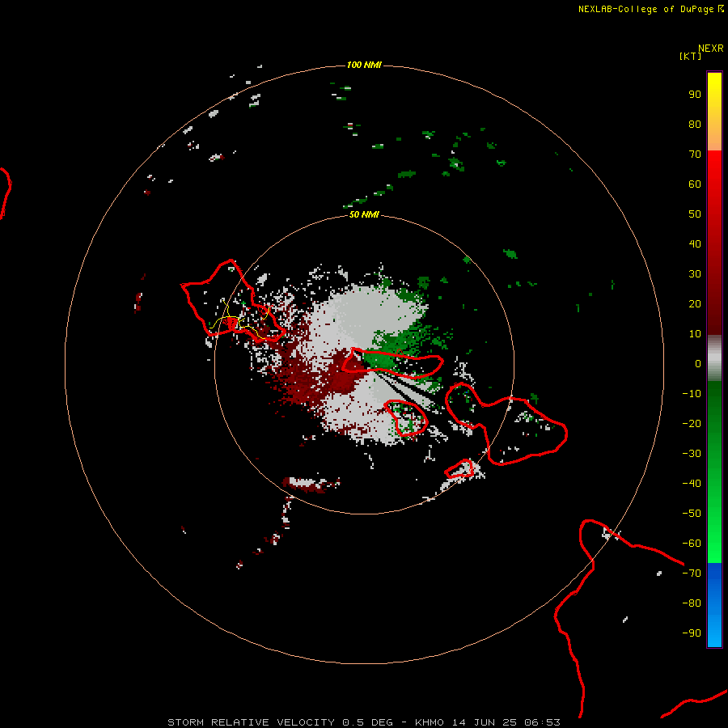Click the -70 knot scale value
Screen dimensions: 728x728
click(x=692, y=574)
